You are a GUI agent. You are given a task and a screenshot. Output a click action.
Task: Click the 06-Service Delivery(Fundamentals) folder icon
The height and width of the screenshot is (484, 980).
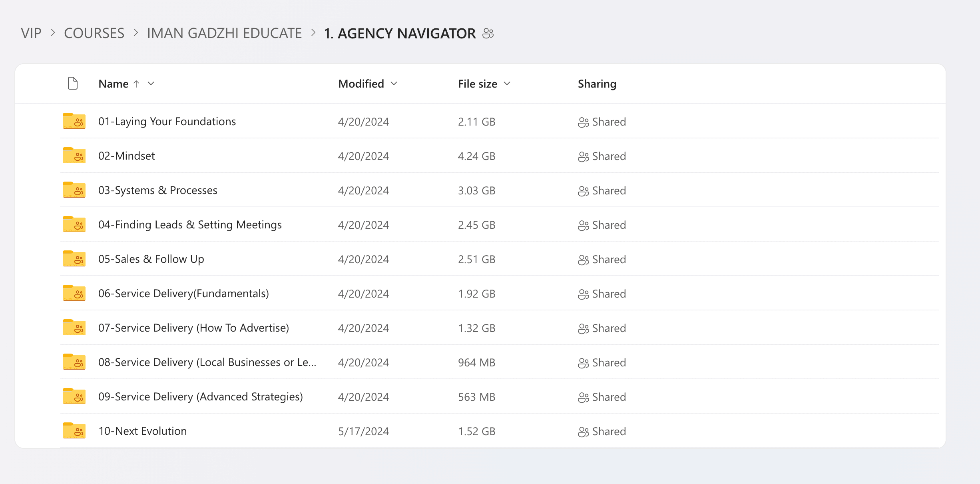[x=74, y=293]
